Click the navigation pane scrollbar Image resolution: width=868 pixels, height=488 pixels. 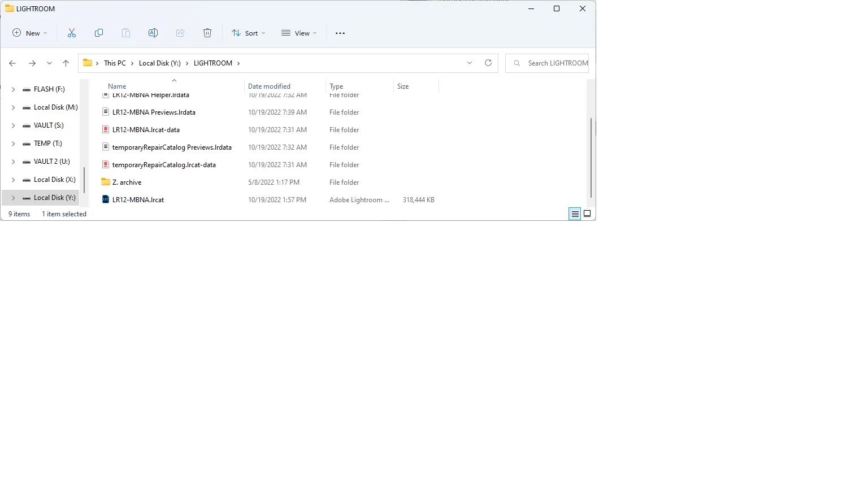point(84,180)
